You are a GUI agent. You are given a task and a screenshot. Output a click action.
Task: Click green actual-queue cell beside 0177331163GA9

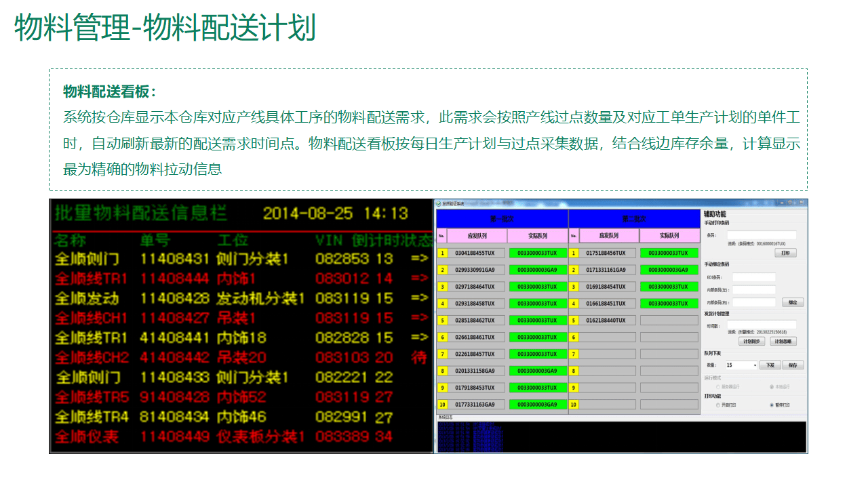(x=538, y=405)
